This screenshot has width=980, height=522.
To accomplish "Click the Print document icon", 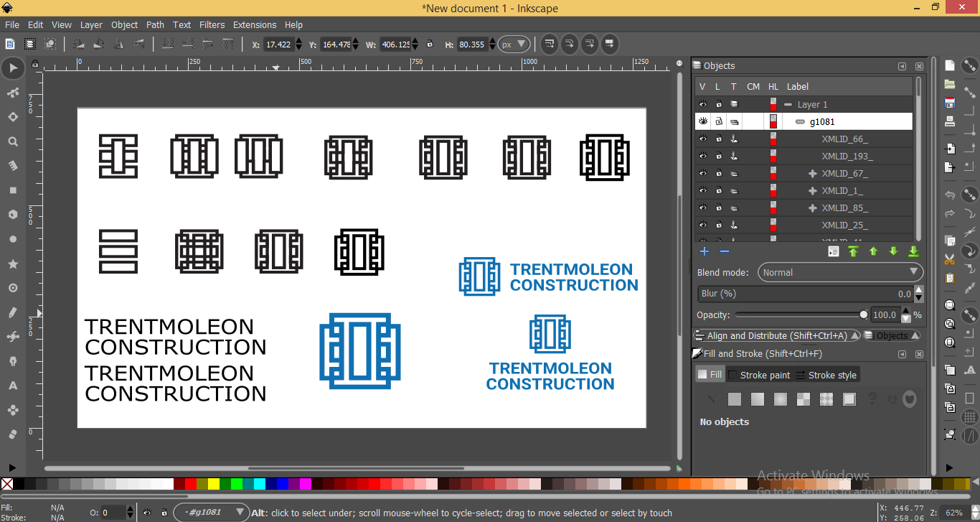I will [x=950, y=121].
